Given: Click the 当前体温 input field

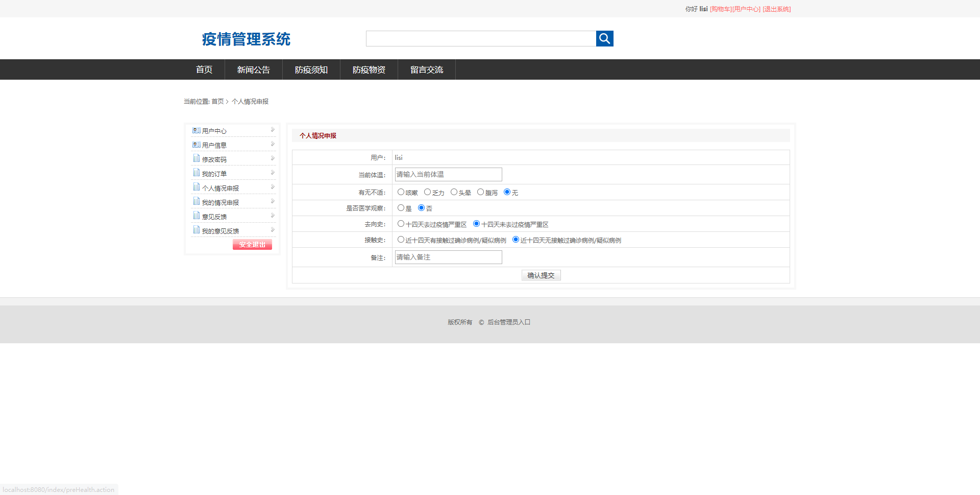Looking at the screenshot, I should [449, 174].
